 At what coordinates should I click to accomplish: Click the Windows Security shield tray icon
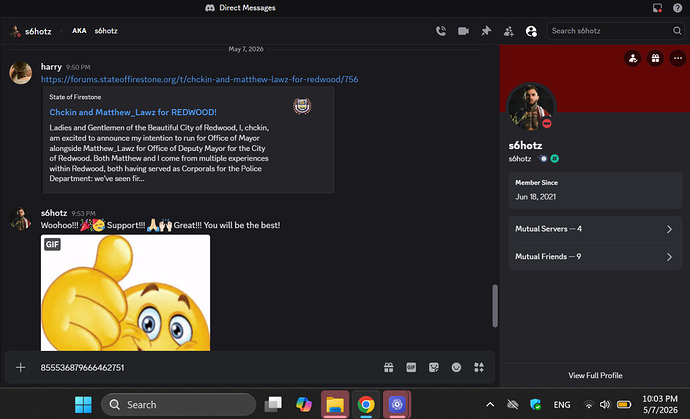(535, 404)
